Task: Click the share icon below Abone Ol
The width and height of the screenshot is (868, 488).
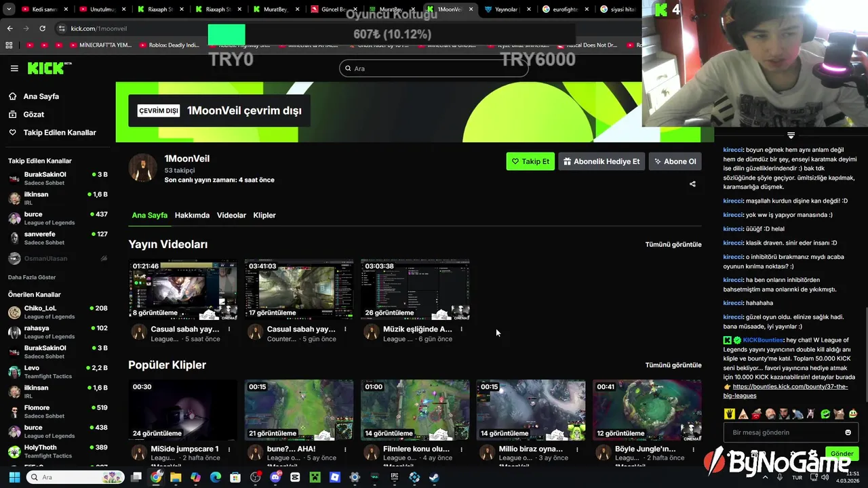Action: tap(692, 184)
